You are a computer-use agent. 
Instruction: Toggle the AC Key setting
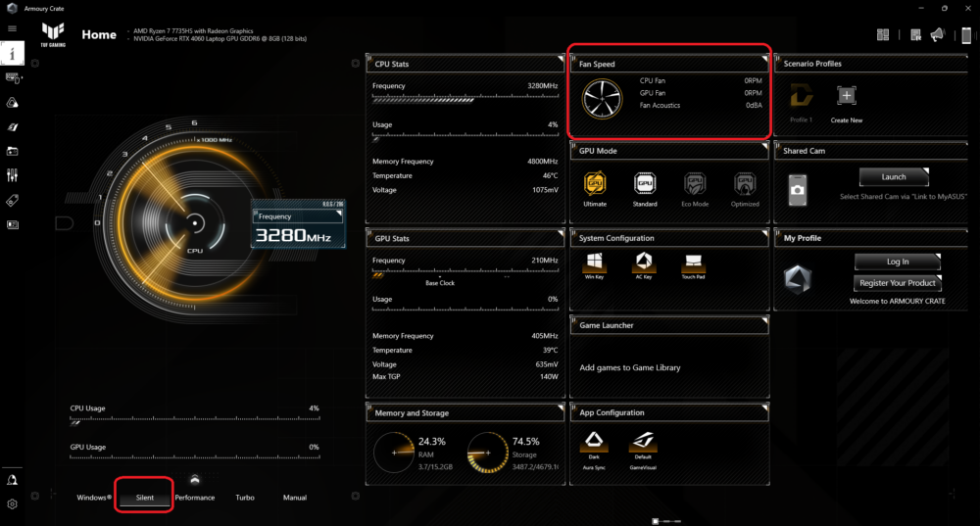[x=644, y=265]
